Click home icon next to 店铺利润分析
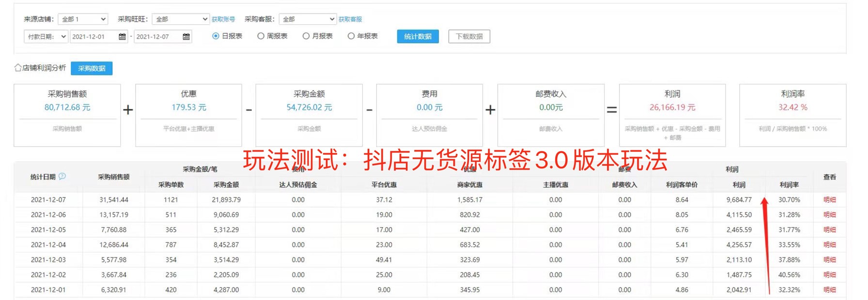 [18, 68]
